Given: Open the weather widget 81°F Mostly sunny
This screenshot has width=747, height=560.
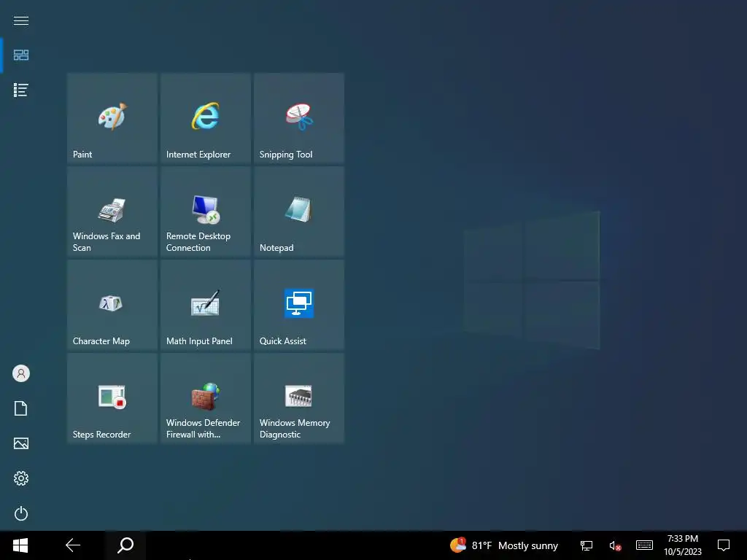Looking at the screenshot, I should [504, 545].
